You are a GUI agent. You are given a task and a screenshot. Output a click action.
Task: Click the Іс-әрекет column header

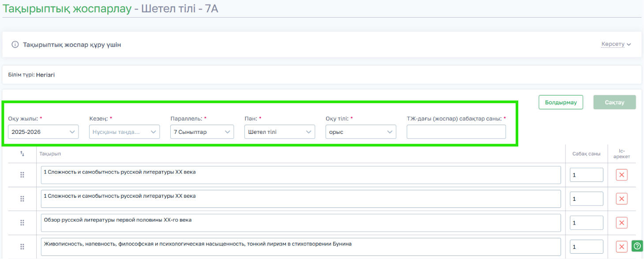[x=622, y=154]
